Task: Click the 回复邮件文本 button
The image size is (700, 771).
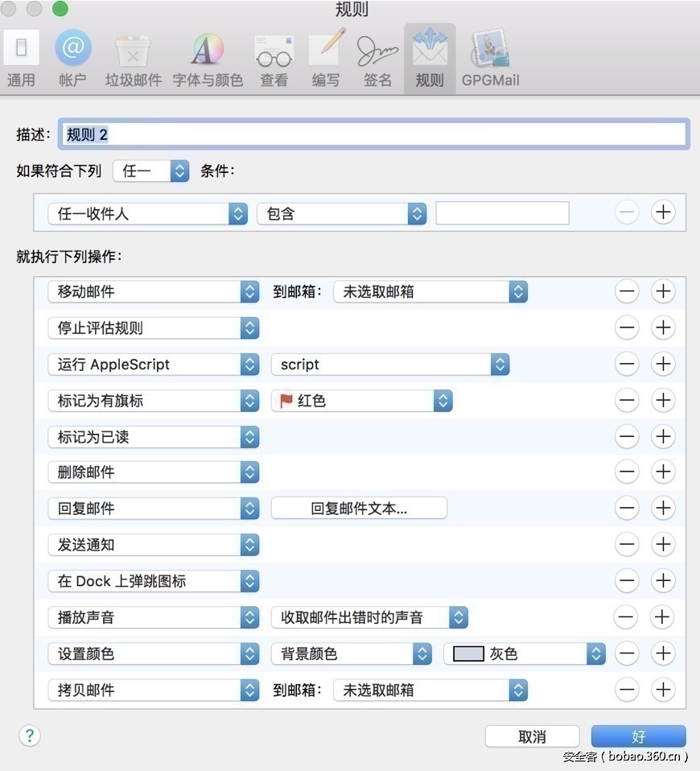Action: [359, 508]
